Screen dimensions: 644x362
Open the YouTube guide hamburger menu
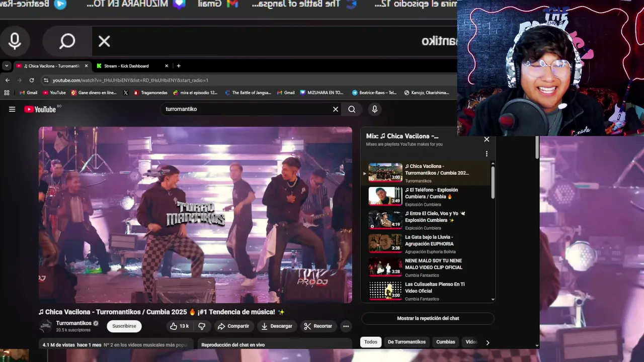click(x=12, y=109)
